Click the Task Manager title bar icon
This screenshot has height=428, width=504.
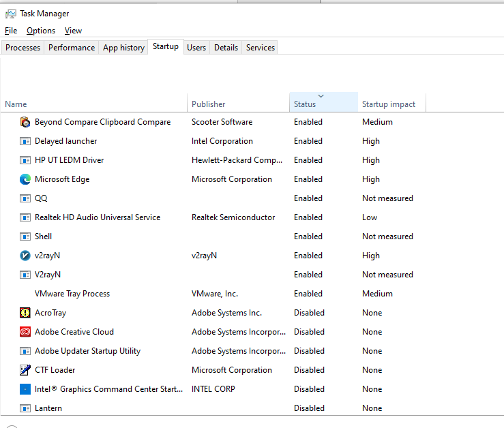tap(10, 14)
